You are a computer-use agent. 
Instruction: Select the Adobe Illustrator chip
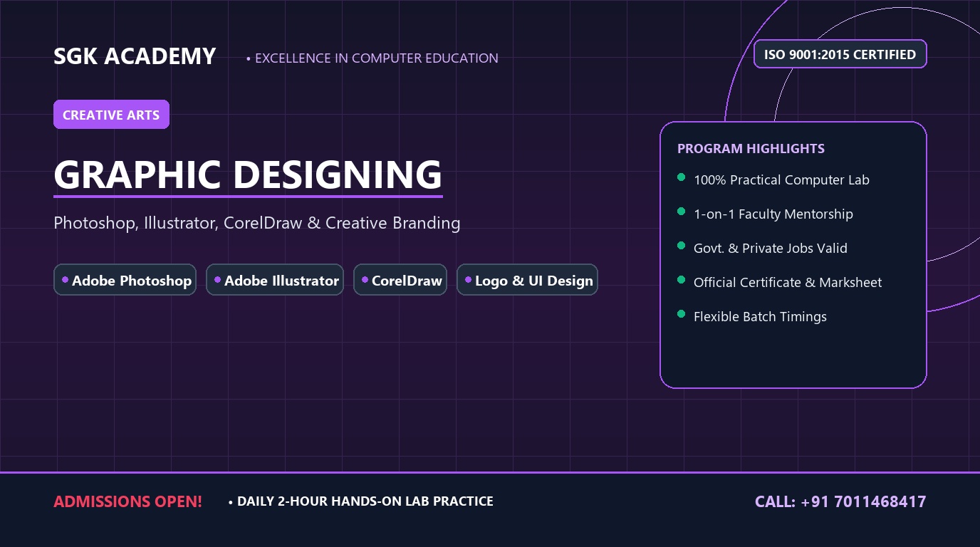[275, 280]
